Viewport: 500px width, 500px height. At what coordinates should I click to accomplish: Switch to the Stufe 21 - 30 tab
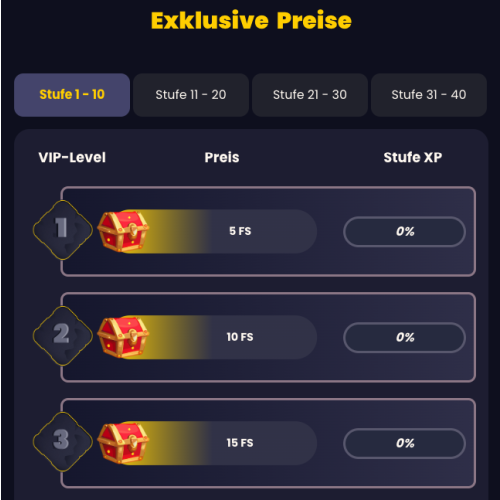310,95
